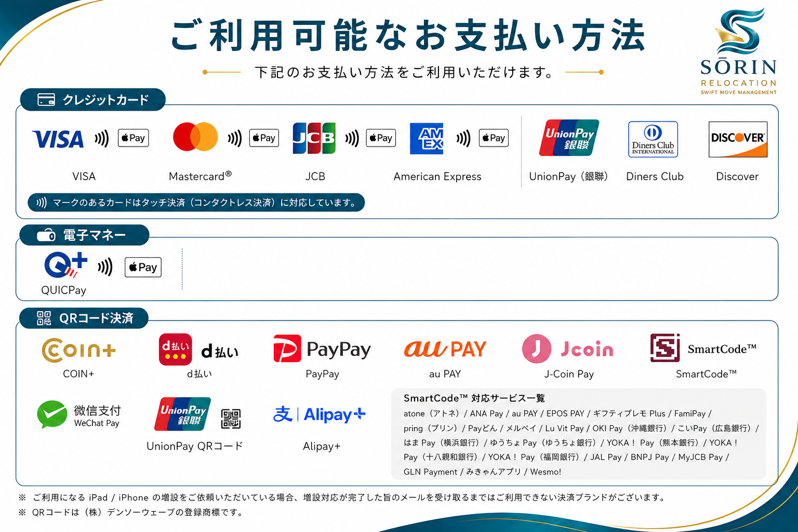Image resolution: width=798 pixels, height=532 pixels.
Task: Select the Apple Pay badge beside the JCB logo
Action: pos(381,138)
